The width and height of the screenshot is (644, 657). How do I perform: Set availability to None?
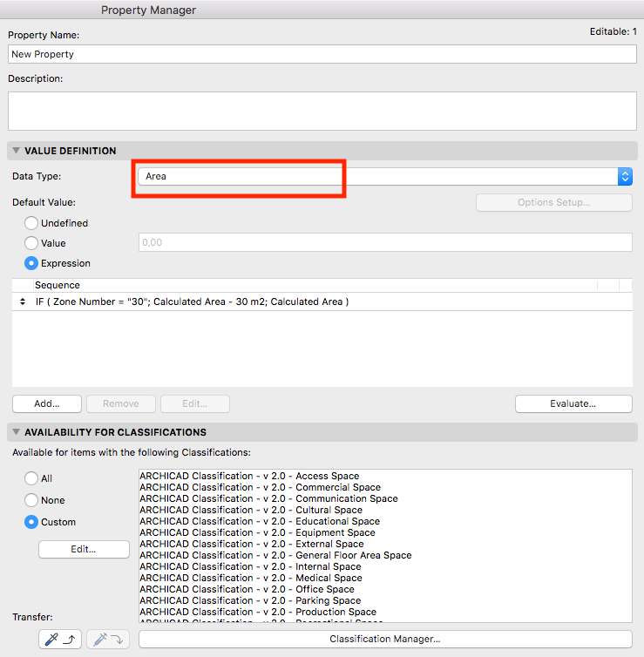click(x=31, y=500)
